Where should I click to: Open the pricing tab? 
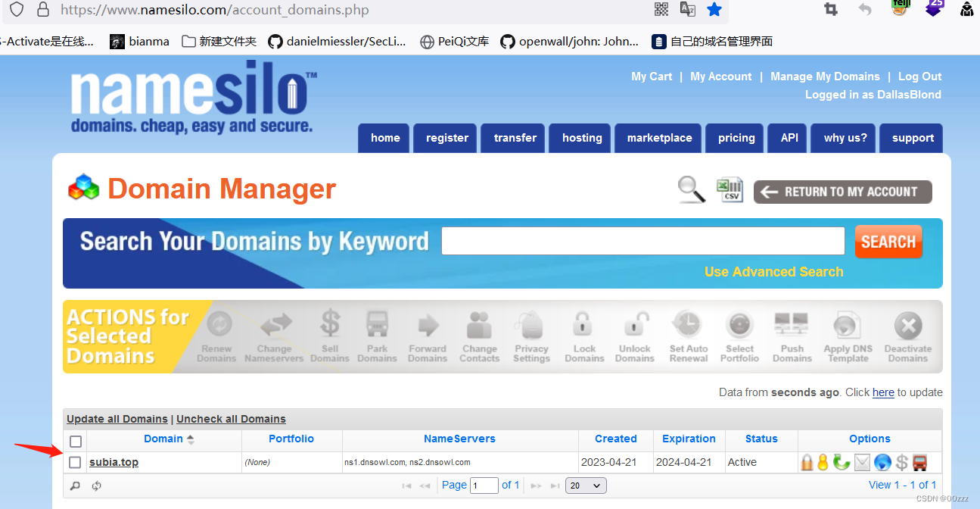(x=736, y=138)
